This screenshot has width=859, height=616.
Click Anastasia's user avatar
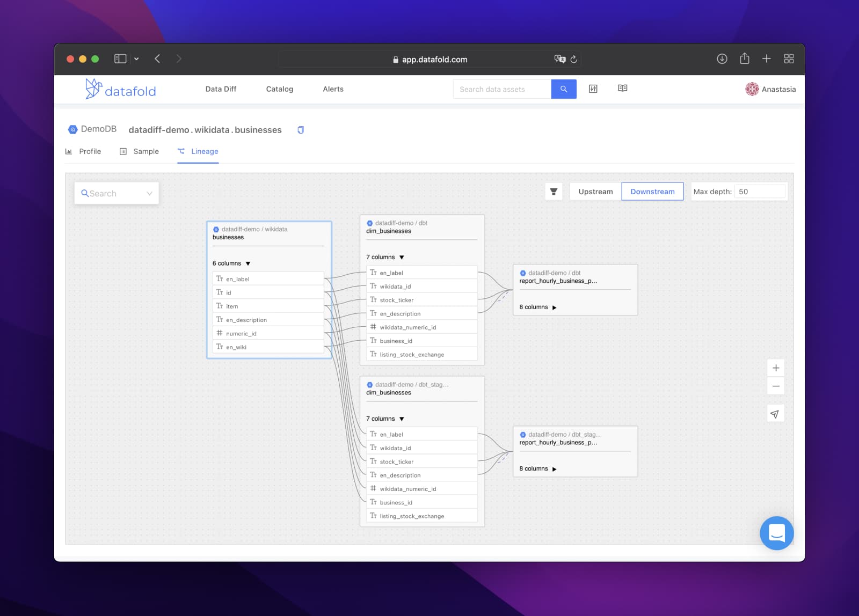coord(752,89)
